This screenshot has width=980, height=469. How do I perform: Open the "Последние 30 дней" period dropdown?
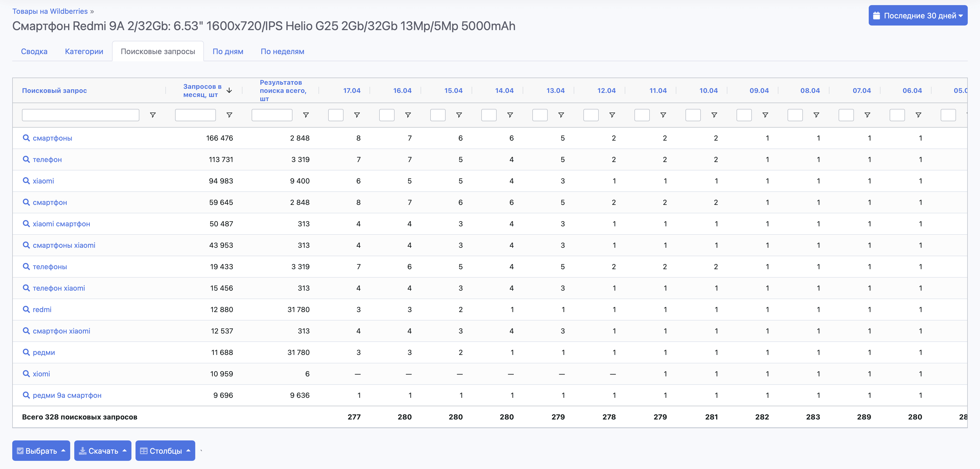tap(918, 16)
